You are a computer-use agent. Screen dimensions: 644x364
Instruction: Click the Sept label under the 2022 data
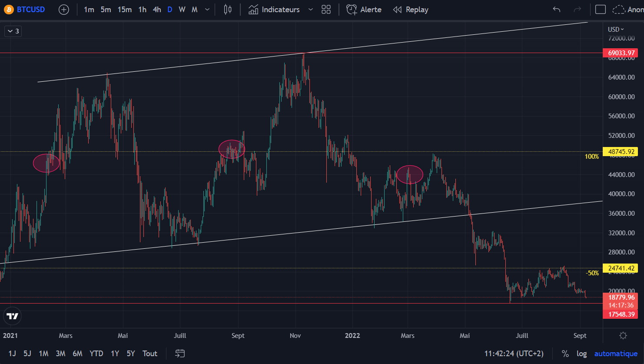pos(580,336)
